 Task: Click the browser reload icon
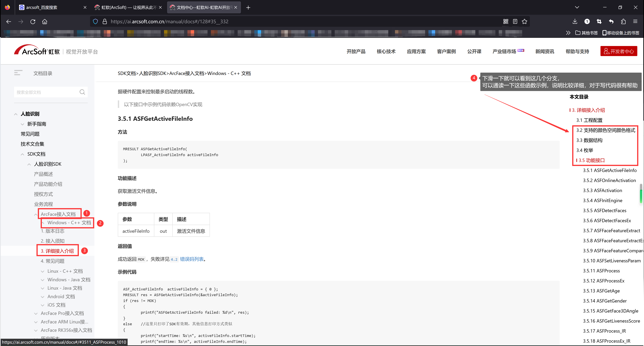[x=33, y=22]
